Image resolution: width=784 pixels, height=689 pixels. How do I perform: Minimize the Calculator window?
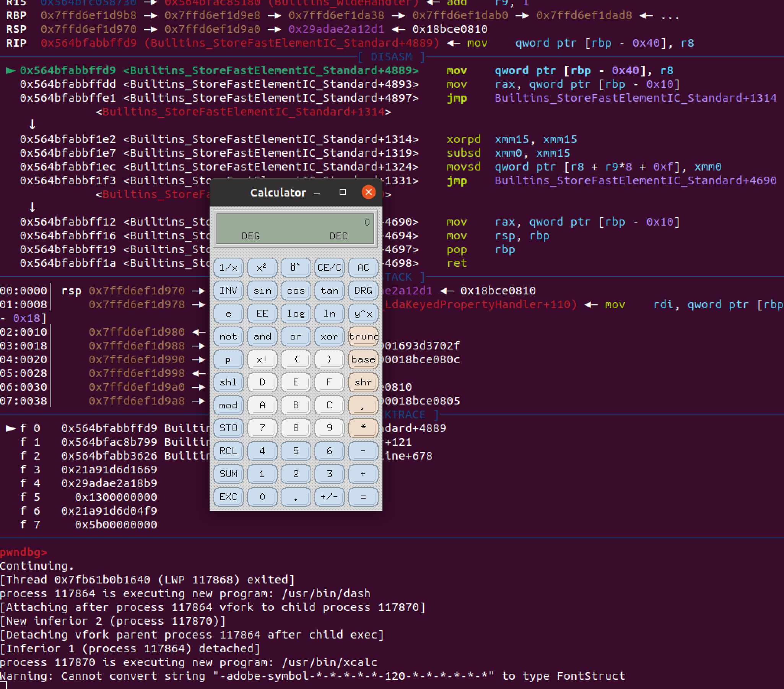click(316, 192)
